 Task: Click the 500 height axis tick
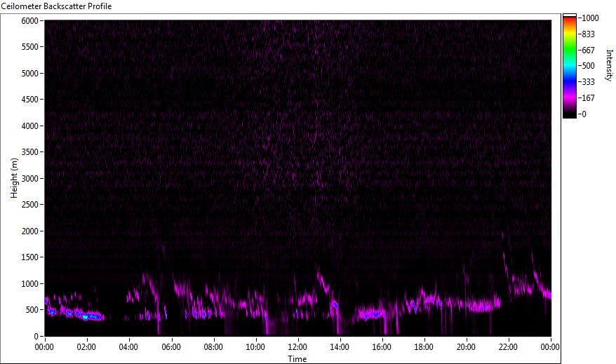pyautogui.click(x=32, y=310)
